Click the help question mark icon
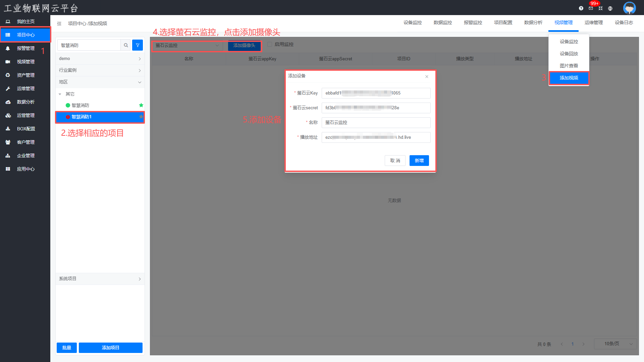The image size is (644, 362). tap(581, 8)
